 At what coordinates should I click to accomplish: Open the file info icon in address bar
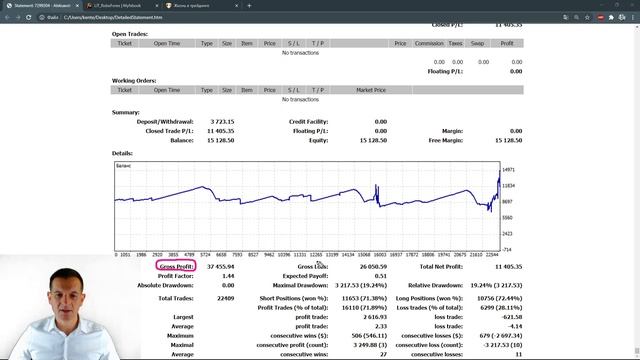coord(42,18)
